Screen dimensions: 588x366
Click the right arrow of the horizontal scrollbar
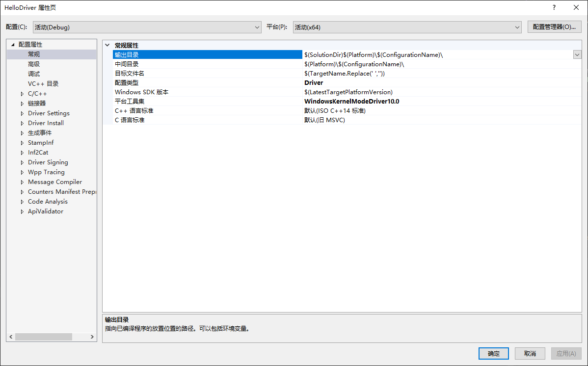click(x=92, y=337)
